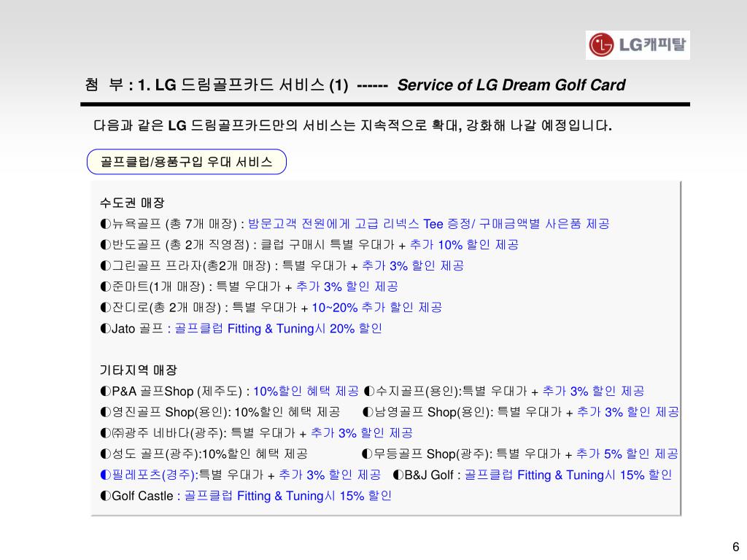Image resolution: width=747 pixels, height=560 pixels.
Task: Click the 수지골프(용인) entry
Action: 504,392
